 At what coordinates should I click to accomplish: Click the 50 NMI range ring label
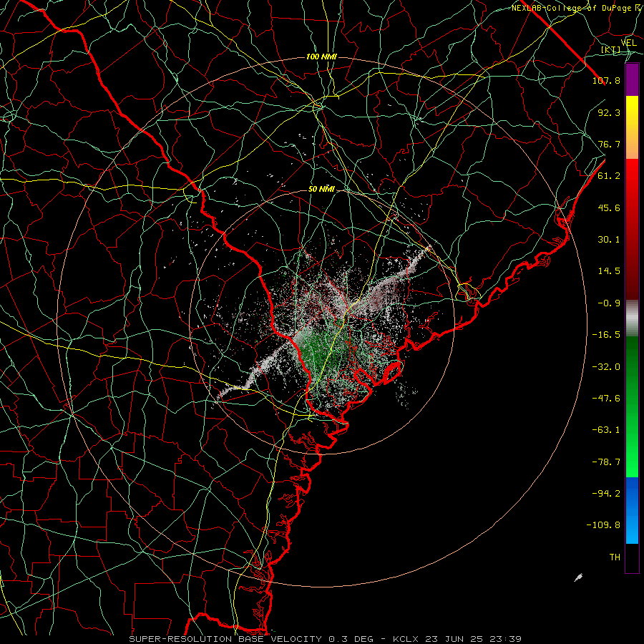click(x=321, y=190)
